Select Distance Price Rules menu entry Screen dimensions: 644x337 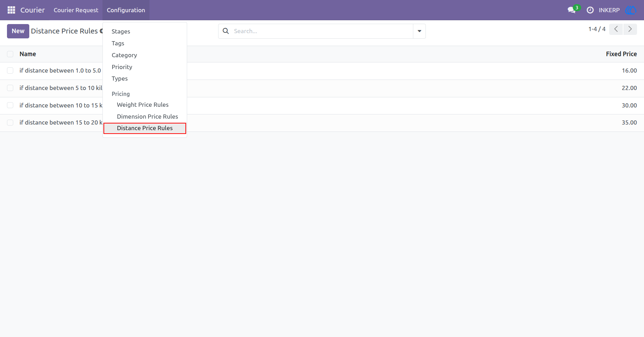click(145, 128)
